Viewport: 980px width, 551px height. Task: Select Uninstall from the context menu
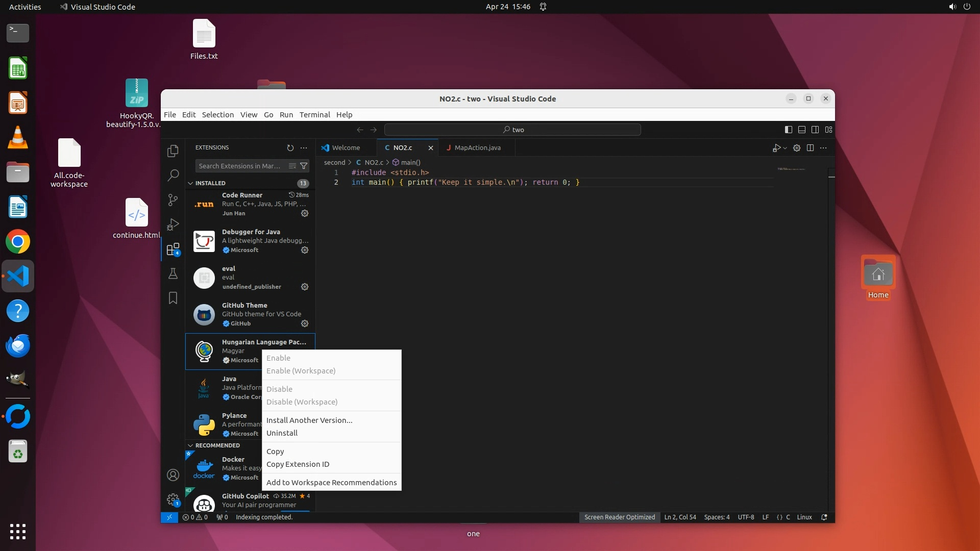pos(282,433)
